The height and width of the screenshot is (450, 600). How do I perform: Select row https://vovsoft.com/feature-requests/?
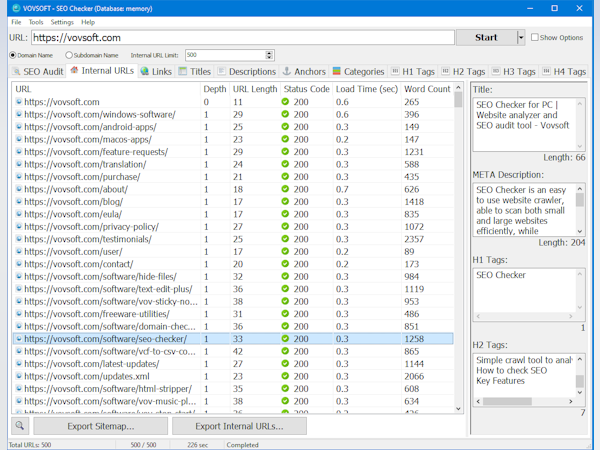[x=233, y=152]
